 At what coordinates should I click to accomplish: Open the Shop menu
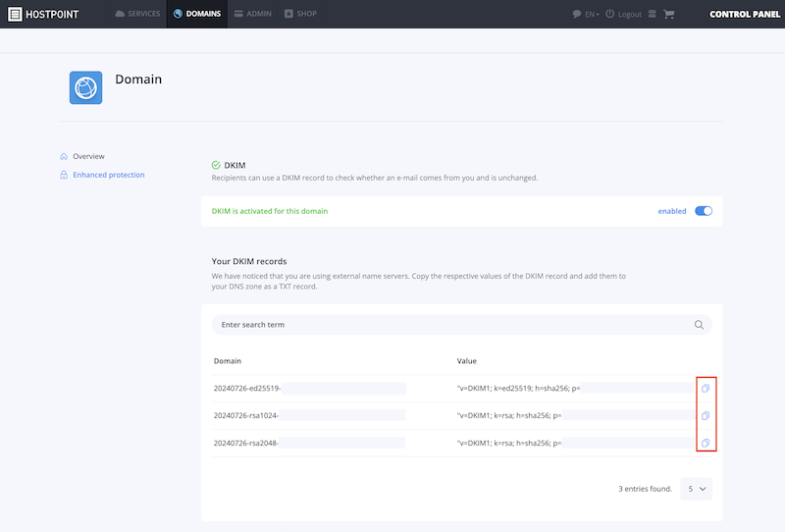pos(300,14)
